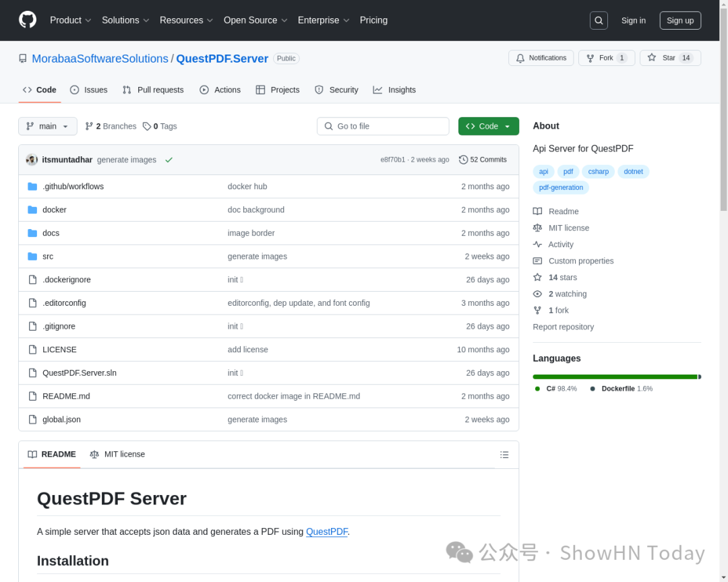Screen dimensions: 728x582
Task: Click the verified commit checkmark
Action: tap(169, 160)
